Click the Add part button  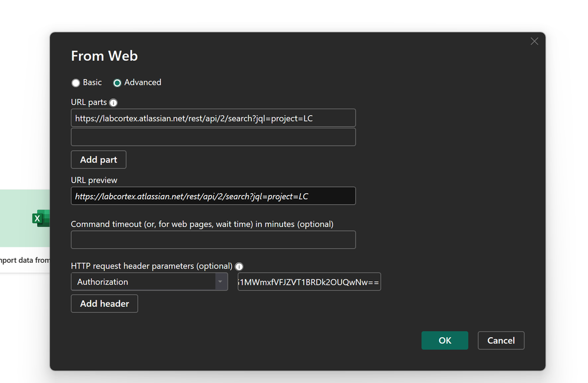pos(98,159)
